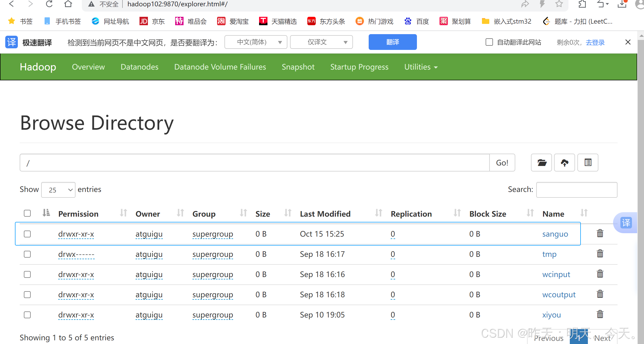
Task: Delete the sanguo directory using trash icon
Action: click(x=600, y=233)
